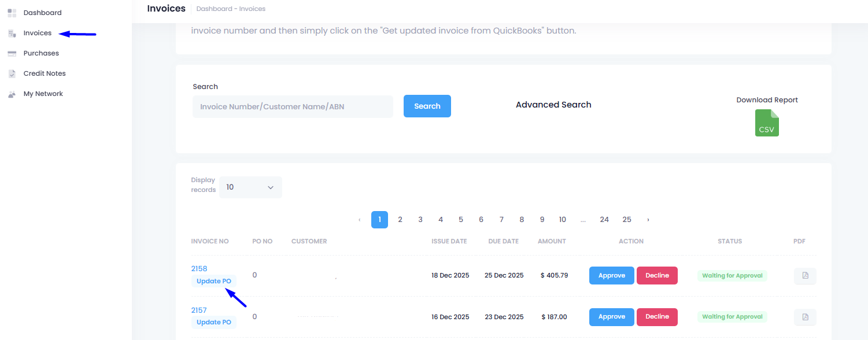Focus the invoice search input field
The image size is (868, 340).
[293, 107]
